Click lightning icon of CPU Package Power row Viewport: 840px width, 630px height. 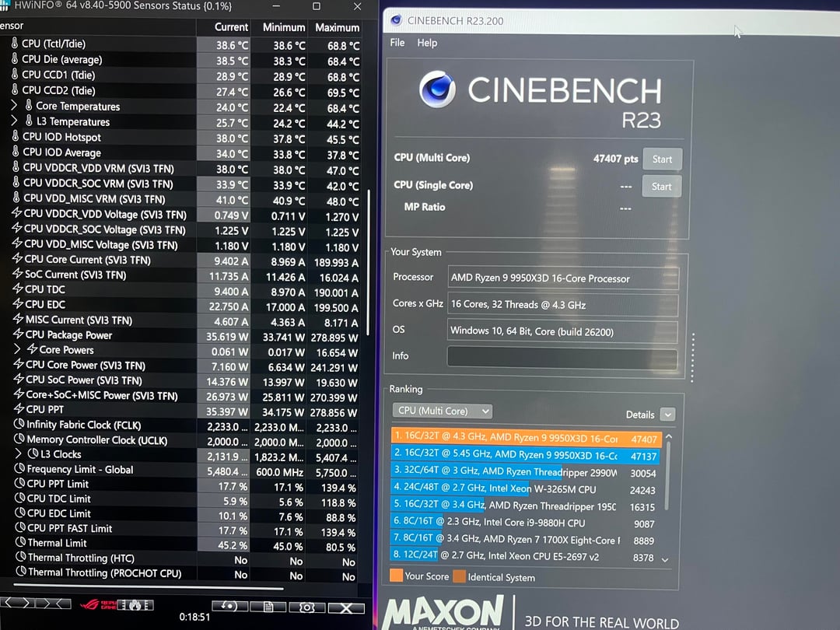point(18,334)
